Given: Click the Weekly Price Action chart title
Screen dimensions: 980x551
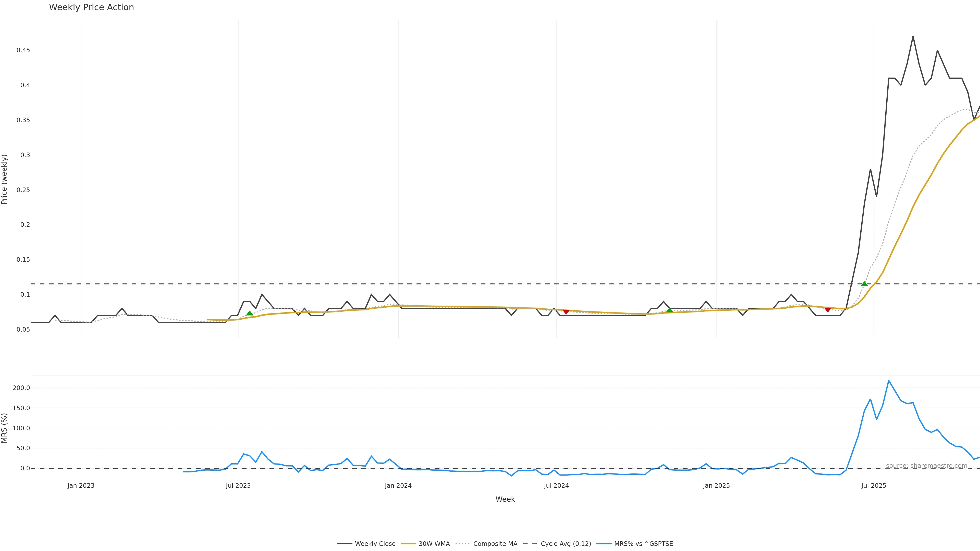Looking at the screenshot, I should tap(91, 7).
